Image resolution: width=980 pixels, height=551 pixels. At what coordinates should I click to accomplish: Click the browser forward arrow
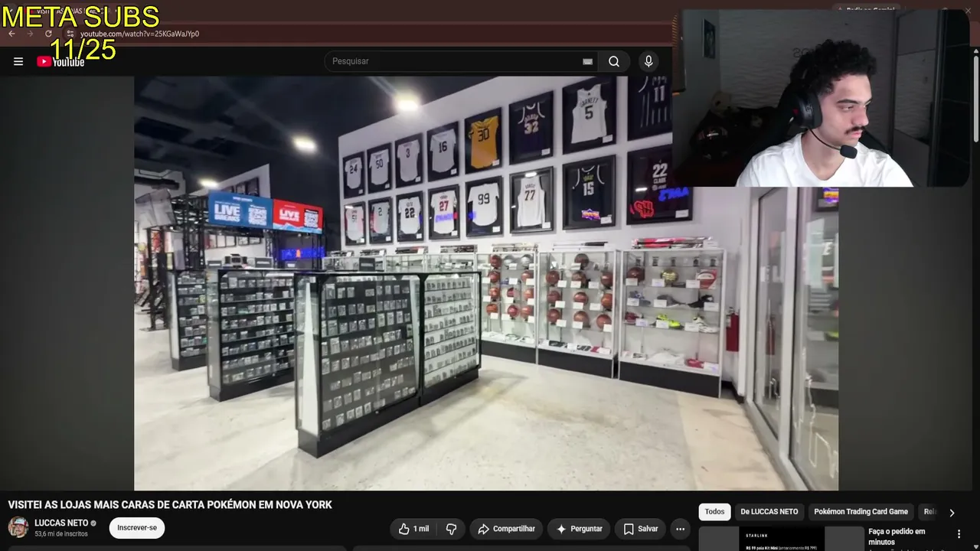30,34
